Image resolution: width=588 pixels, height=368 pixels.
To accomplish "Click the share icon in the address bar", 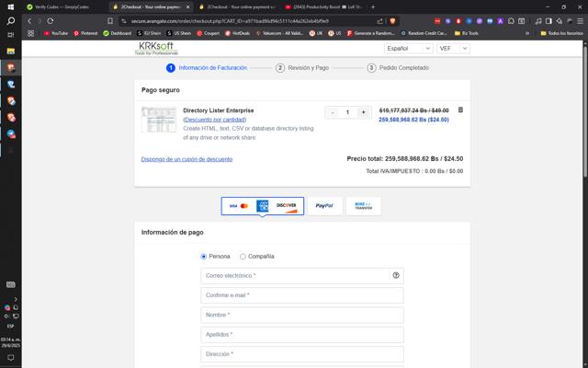I will click(x=379, y=21).
